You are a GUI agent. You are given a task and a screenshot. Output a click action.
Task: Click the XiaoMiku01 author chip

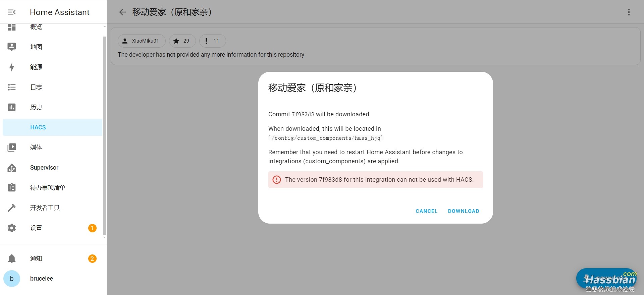pyautogui.click(x=142, y=41)
